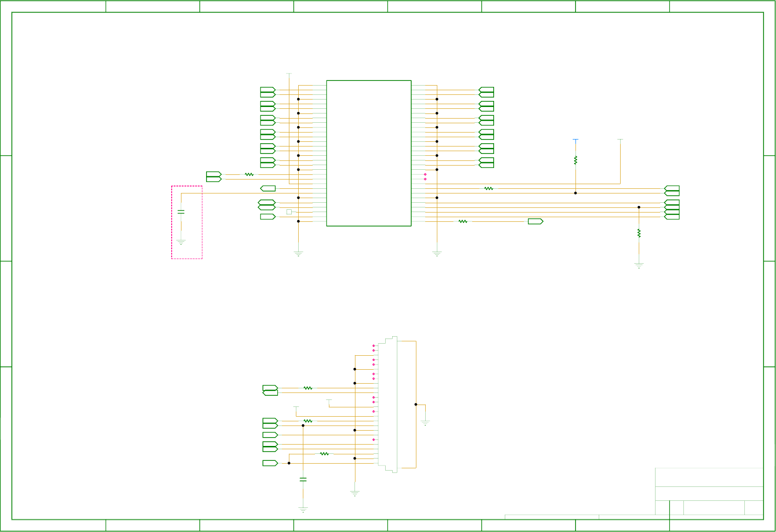Select upper power symbol left of lower connector
This screenshot has height=532, width=776.
[329, 400]
